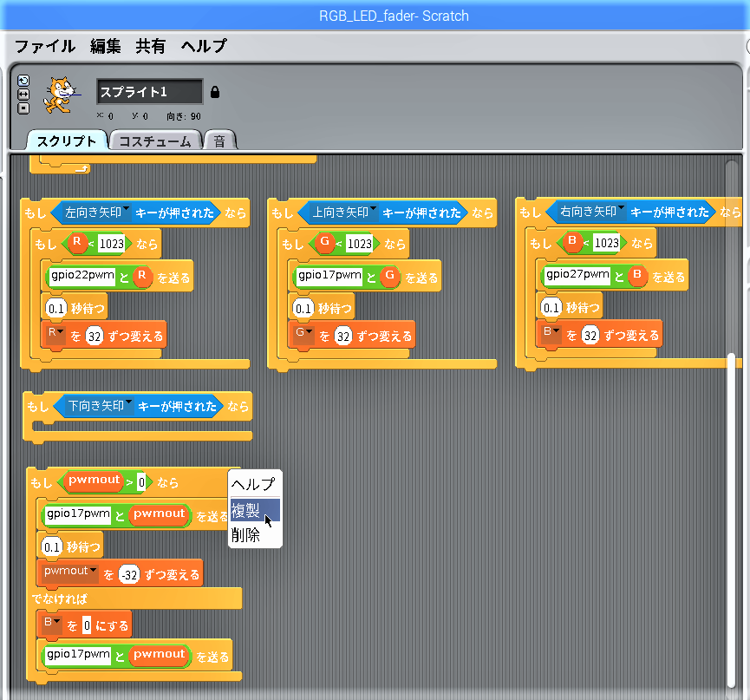Viewport: 750px width, 700px height.
Task: Click the 0.1 wait value in pwmout script
Action: coord(52,546)
